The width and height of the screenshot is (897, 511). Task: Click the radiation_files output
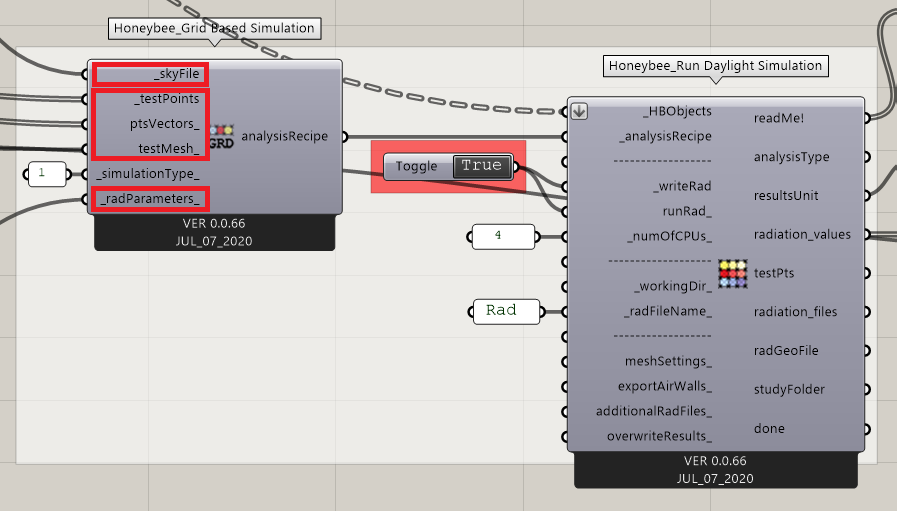point(795,312)
